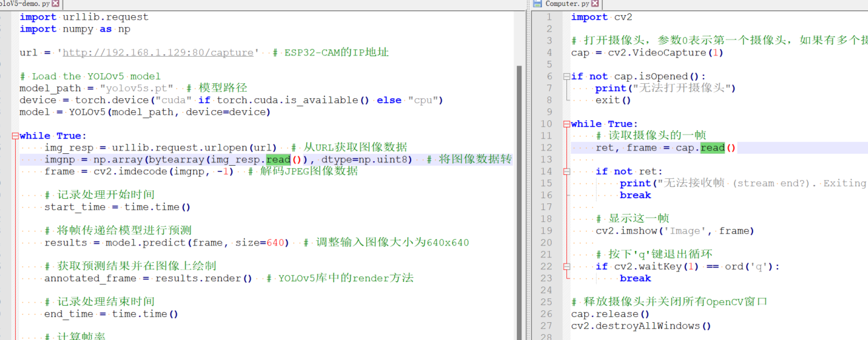Click 'cap = cv2.VideoCapture(1)' line
Image resolution: width=868 pixels, height=340 pixels.
tap(648, 53)
